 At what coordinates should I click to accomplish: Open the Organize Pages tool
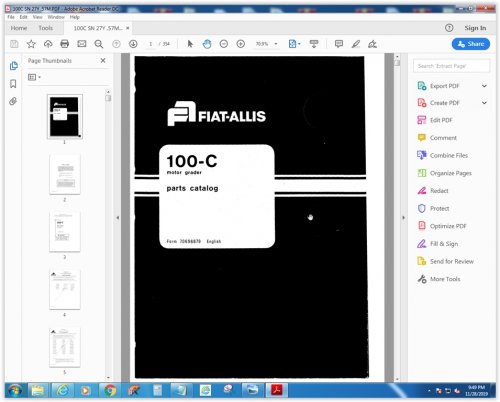click(x=450, y=173)
